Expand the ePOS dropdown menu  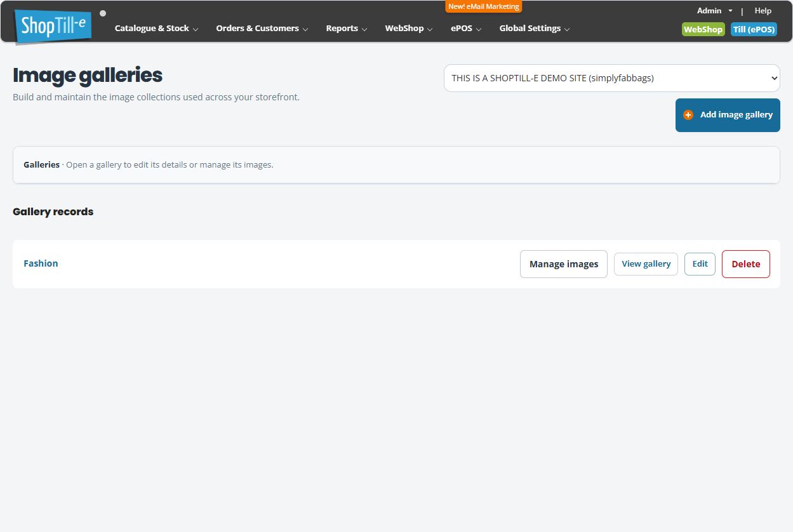[x=466, y=29]
